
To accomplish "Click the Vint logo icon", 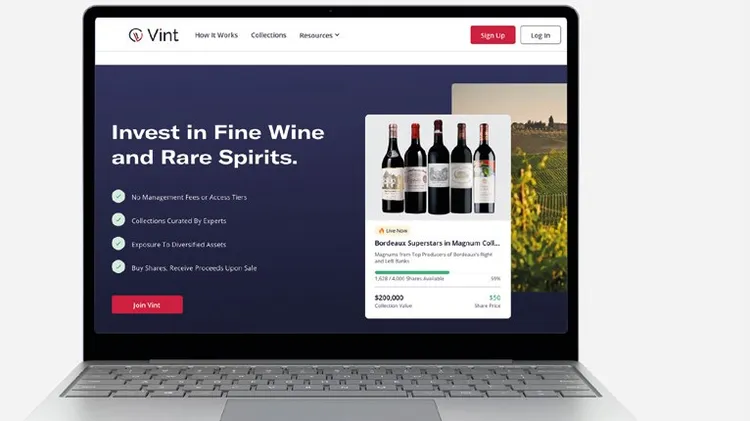I will pos(136,35).
